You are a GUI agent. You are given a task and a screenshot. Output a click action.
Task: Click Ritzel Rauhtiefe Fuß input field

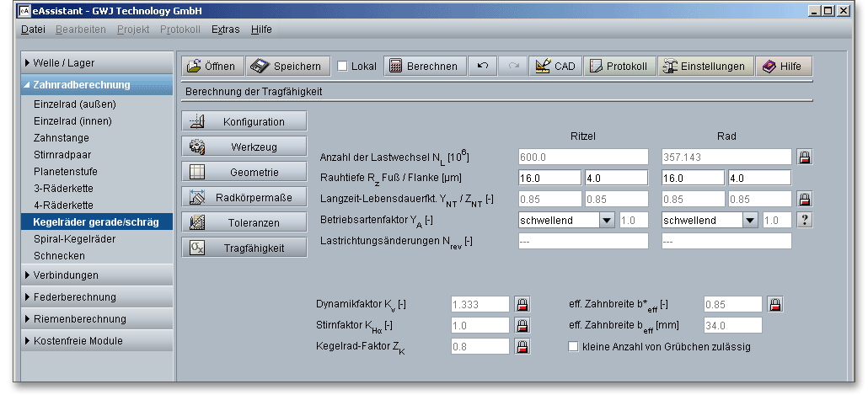[x=549, y=178]
